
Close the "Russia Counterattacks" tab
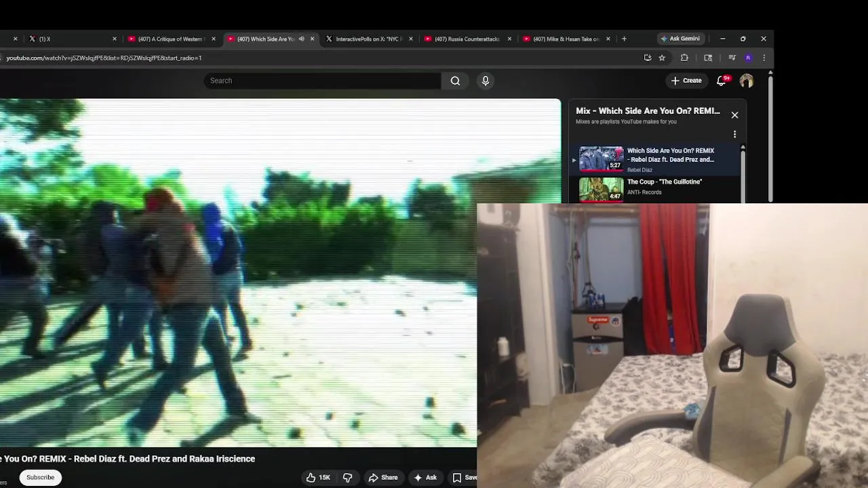click(509, 39)
